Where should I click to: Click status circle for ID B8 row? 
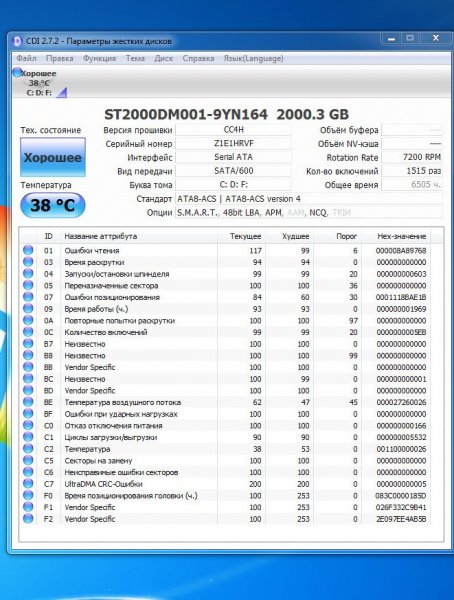(x=28, y=355)
